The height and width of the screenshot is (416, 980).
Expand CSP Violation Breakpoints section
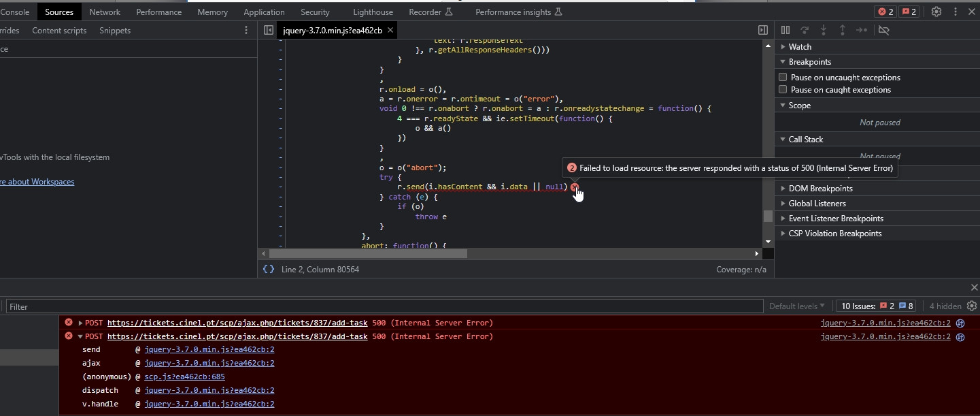(877, 234)
